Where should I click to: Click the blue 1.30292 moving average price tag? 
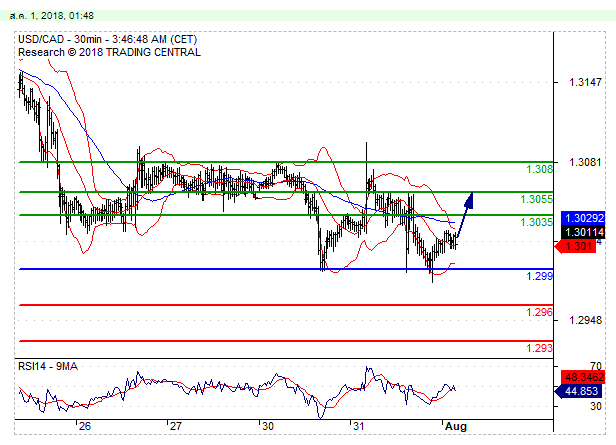pyautogui.click(x=583, y=218)
